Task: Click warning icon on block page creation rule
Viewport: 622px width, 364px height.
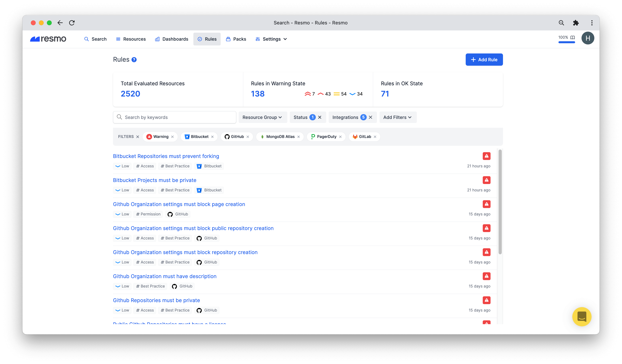Action: (x=487, y=204)
